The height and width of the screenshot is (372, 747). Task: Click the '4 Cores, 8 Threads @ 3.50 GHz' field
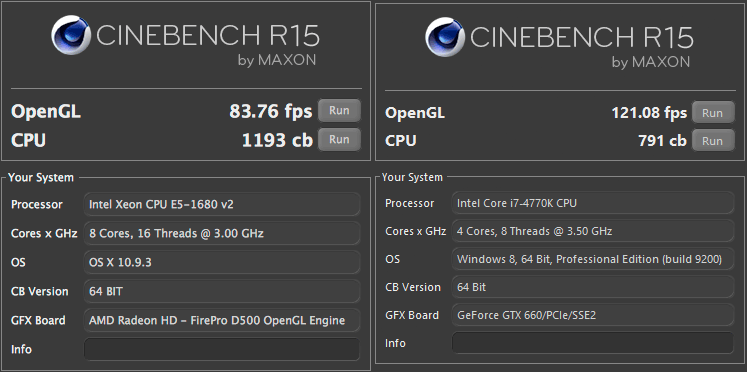pyautogui.click(x=593, y=231)
